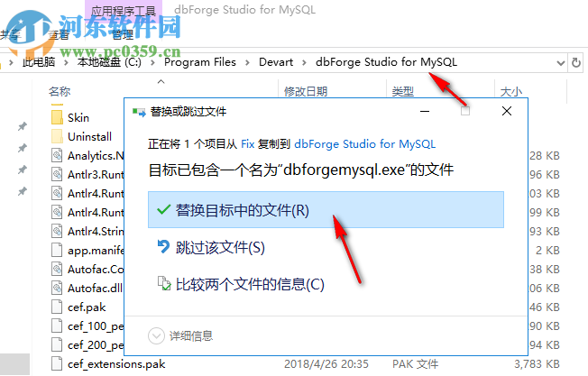
Task: Click the Uninstall folder name
Action: point(89,136)
